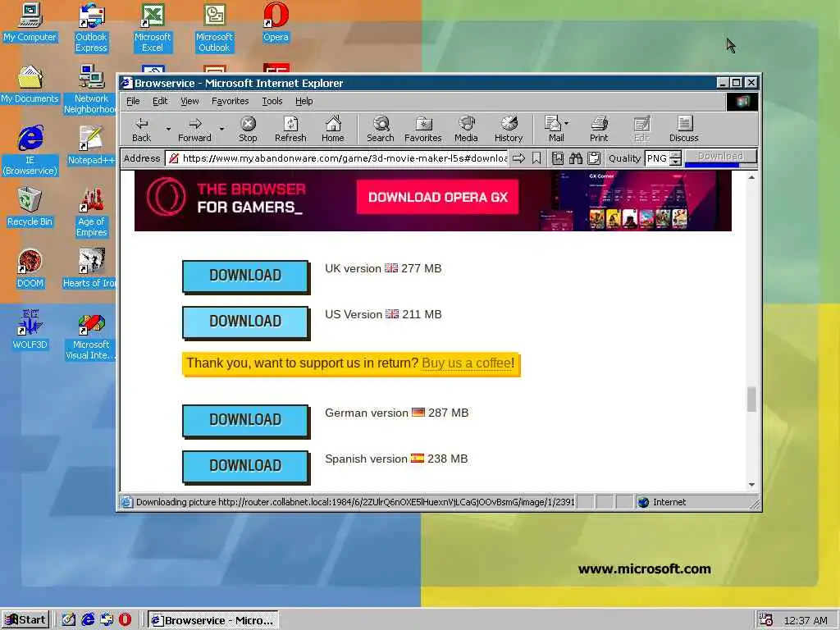
Task: Click the Mail toolbar icon
Action: coord(554,129)
